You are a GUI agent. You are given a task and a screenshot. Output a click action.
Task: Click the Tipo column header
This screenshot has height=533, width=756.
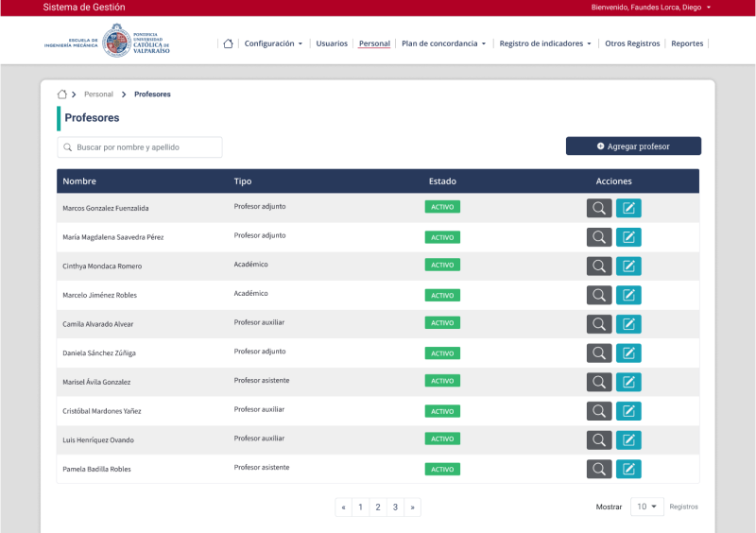pos(243,181)
